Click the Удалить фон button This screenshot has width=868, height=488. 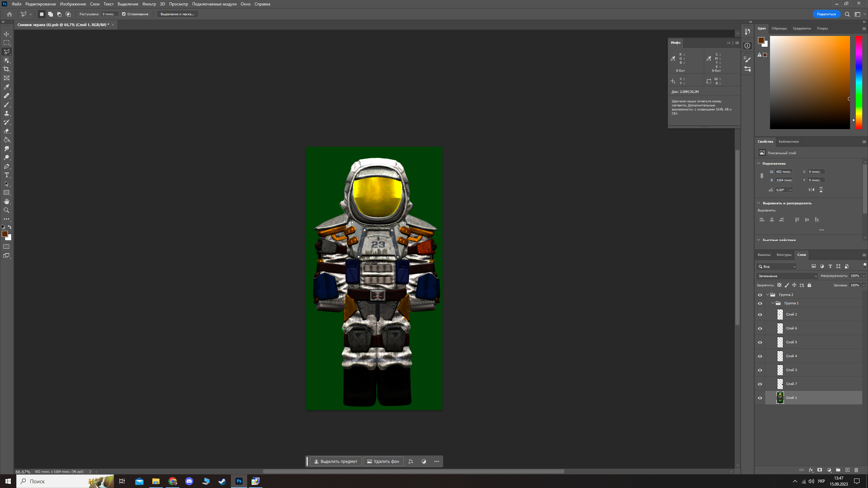coord(383,462)
